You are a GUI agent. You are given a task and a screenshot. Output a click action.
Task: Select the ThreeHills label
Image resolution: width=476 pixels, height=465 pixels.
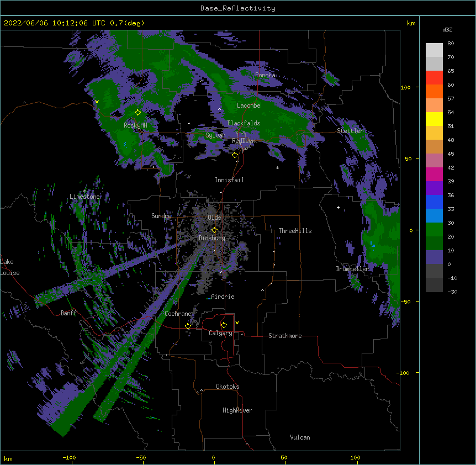pos(295,231)
